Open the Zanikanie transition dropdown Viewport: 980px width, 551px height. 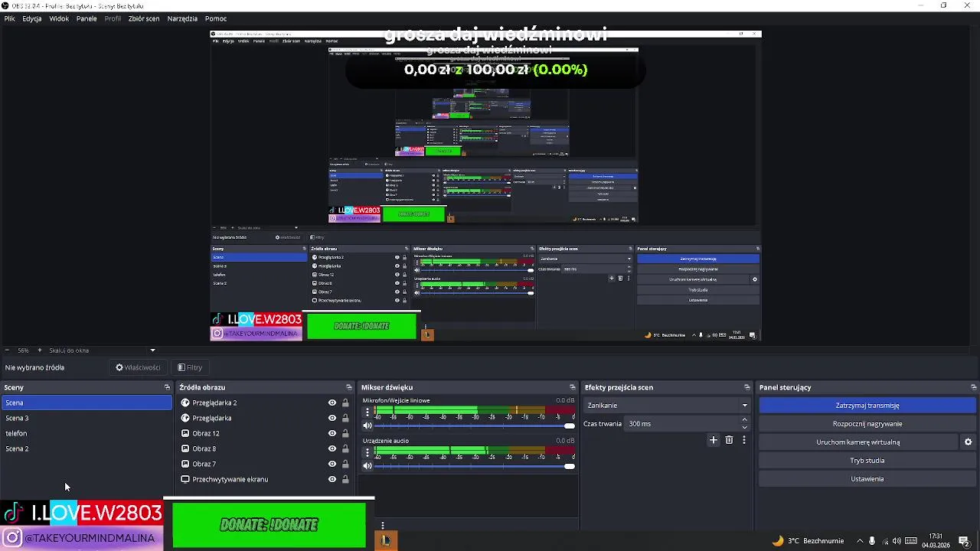[x=667, y=406]
